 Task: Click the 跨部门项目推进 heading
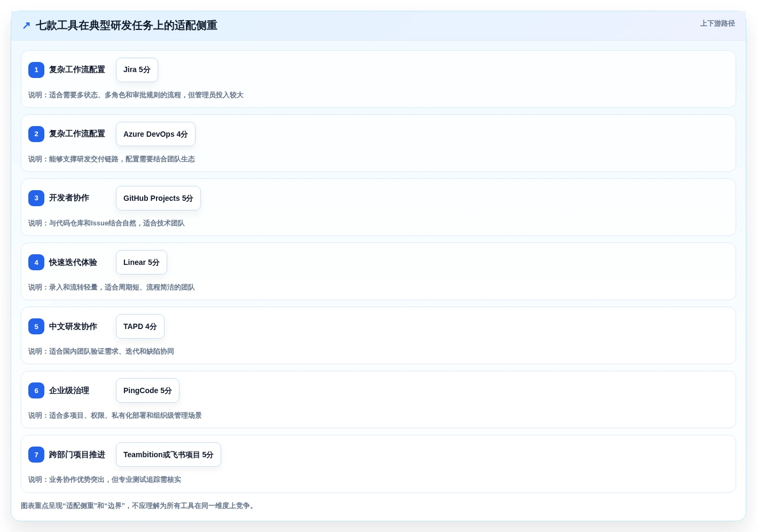(x=77, y=455)
